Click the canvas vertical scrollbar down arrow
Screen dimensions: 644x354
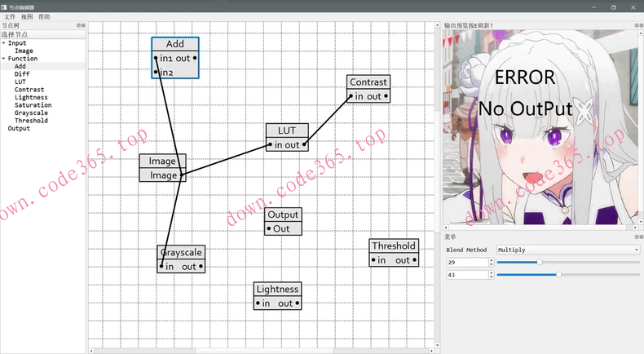[437, 345]
